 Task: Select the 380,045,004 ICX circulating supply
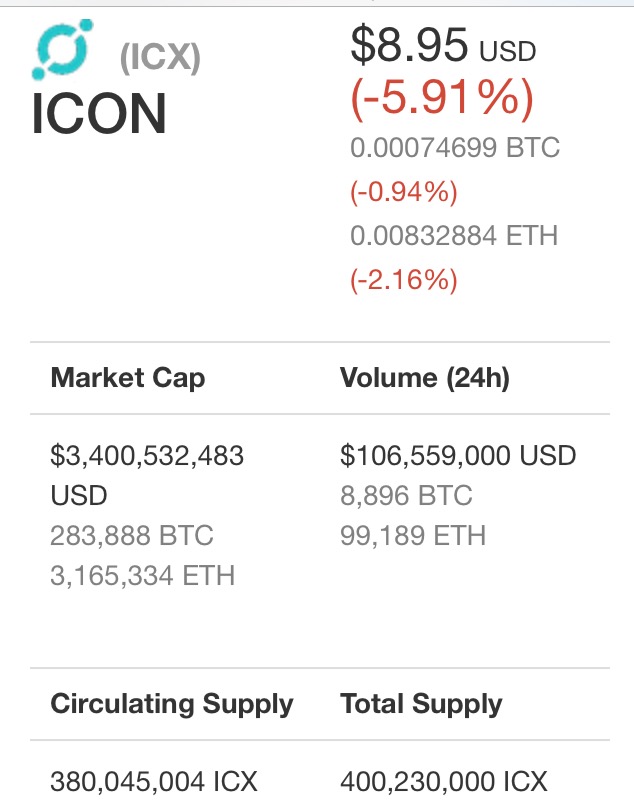point(154,781)
